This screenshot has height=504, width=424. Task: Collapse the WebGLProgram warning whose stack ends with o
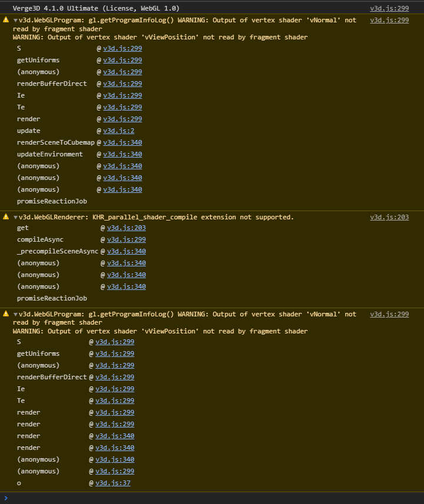(x=15, y=315)
